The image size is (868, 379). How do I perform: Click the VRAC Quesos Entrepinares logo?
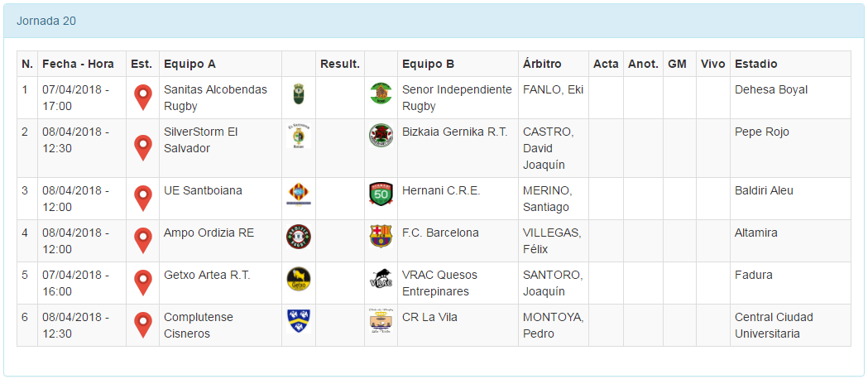pos(381,279)
